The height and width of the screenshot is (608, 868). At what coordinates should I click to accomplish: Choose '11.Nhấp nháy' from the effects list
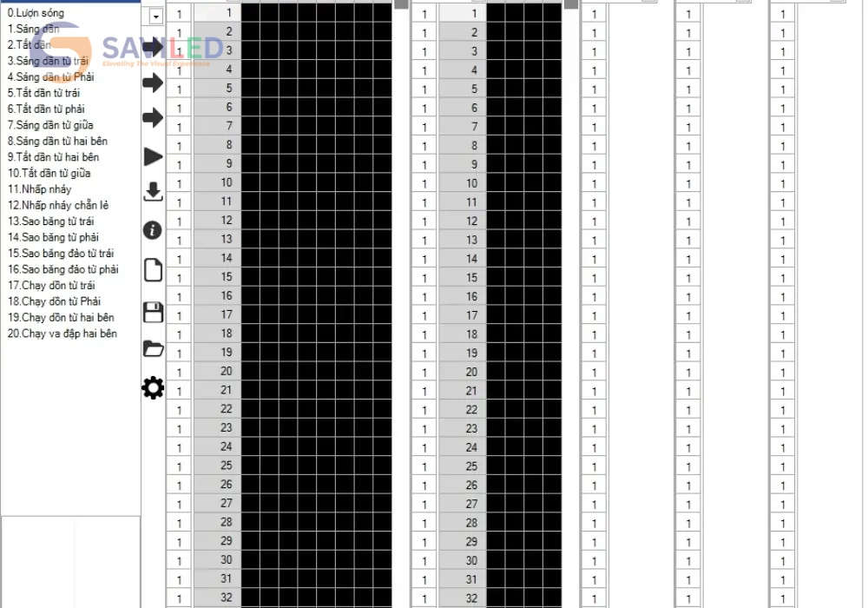(x=40, y=189)
